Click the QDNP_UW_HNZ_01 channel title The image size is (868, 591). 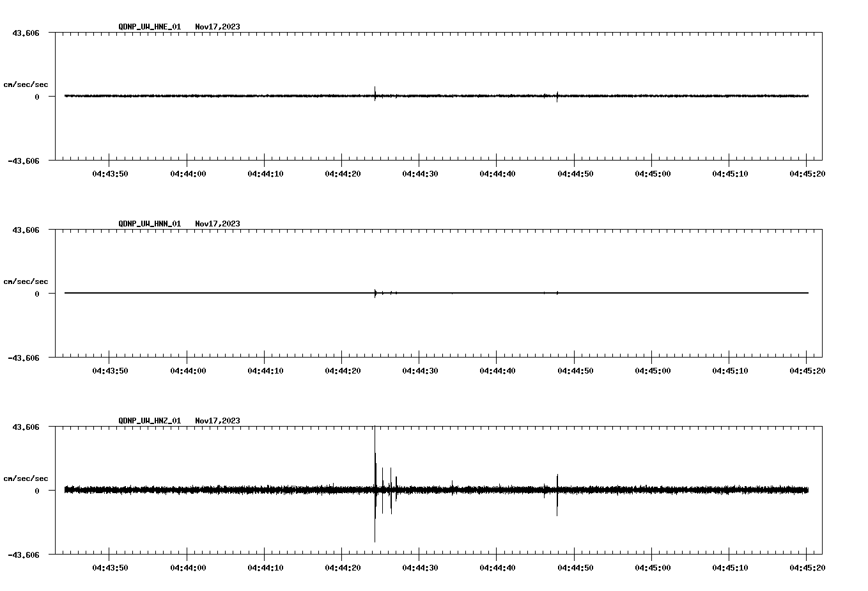point(150,421)
